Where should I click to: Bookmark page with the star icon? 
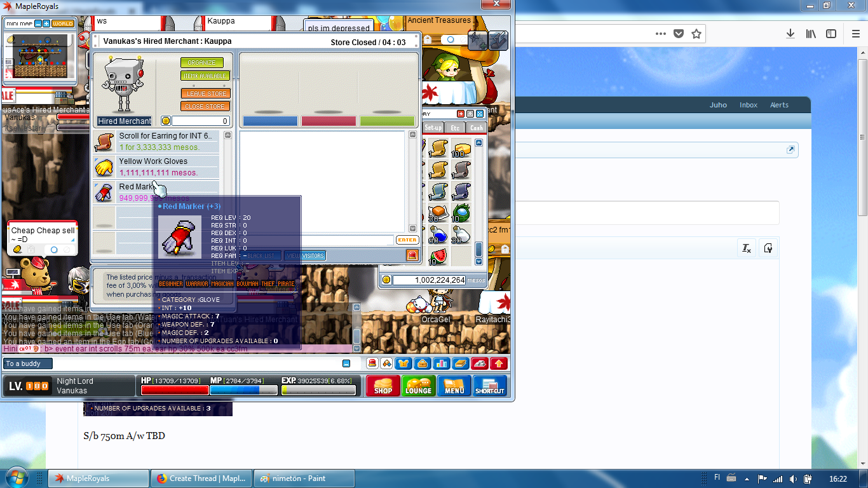click(696, 34)
